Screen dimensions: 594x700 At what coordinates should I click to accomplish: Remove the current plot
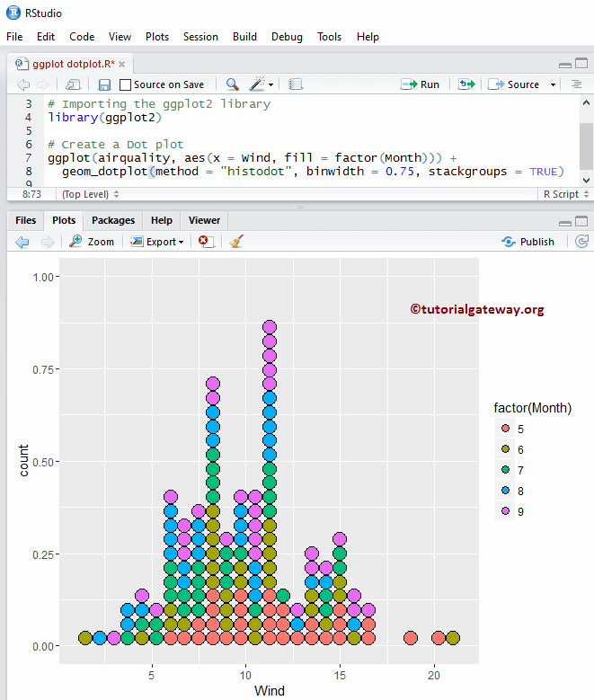click(x=205, y=242)
